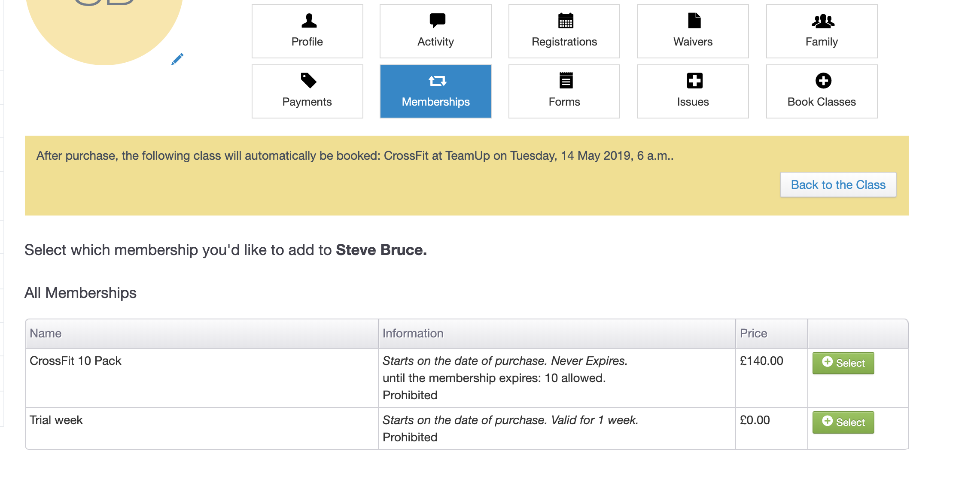The image size is (980, 498).
Task: Select the Trial week membership
Action: pyautogui.click(x=843, y=422)
